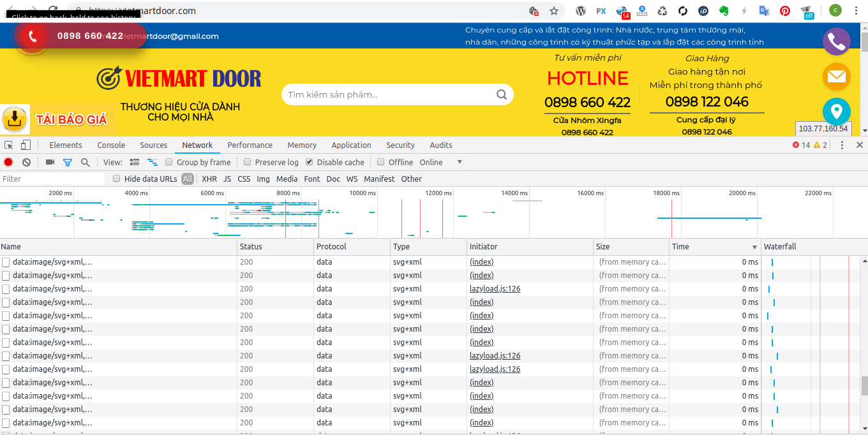
Task: Click the orange email envelope bubble
Action: click(836, 77)
